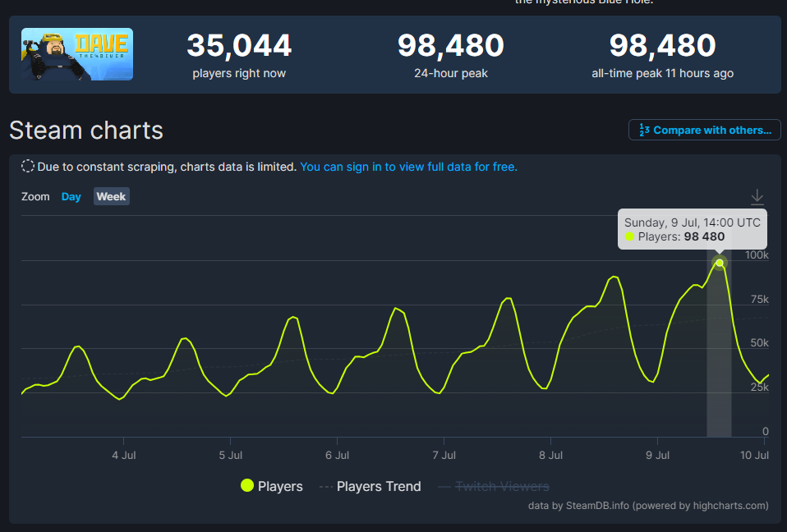Click the 6 Jul axis label

click(338, 456)
